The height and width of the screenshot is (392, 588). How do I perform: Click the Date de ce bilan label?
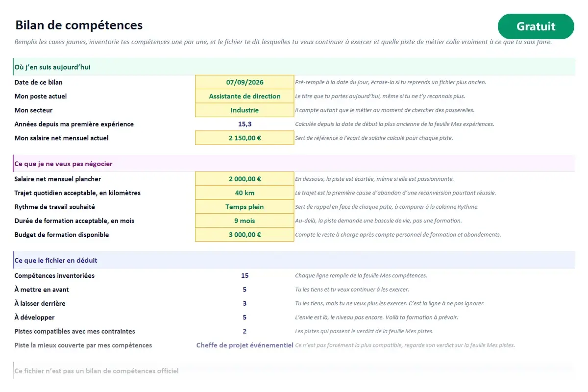pos(39,82)
